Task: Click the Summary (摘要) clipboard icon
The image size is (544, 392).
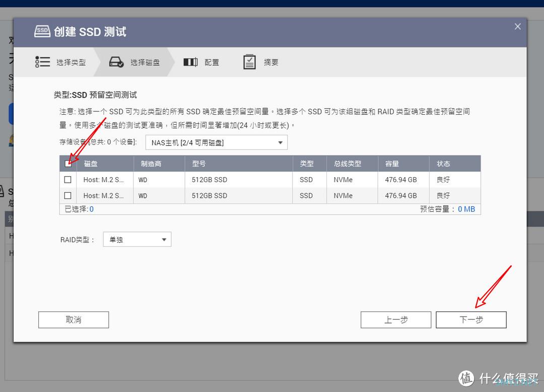Action: click(x=249, y=62)
